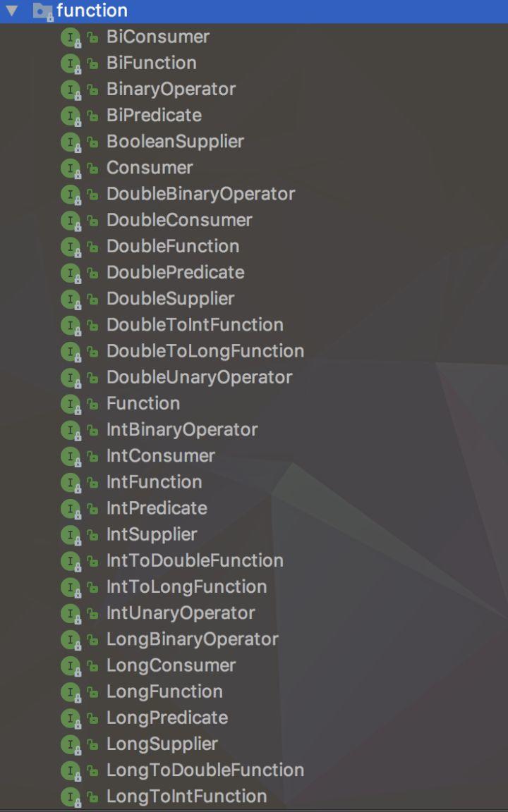Click the arrow badge next to IntPredicate
Screen dimensions: 508x812
click(x=90, y=508)
